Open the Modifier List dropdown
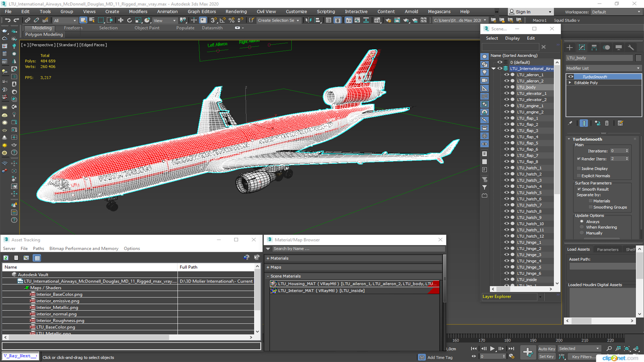This screenshot has width=644, height=362. click(603, 68)
